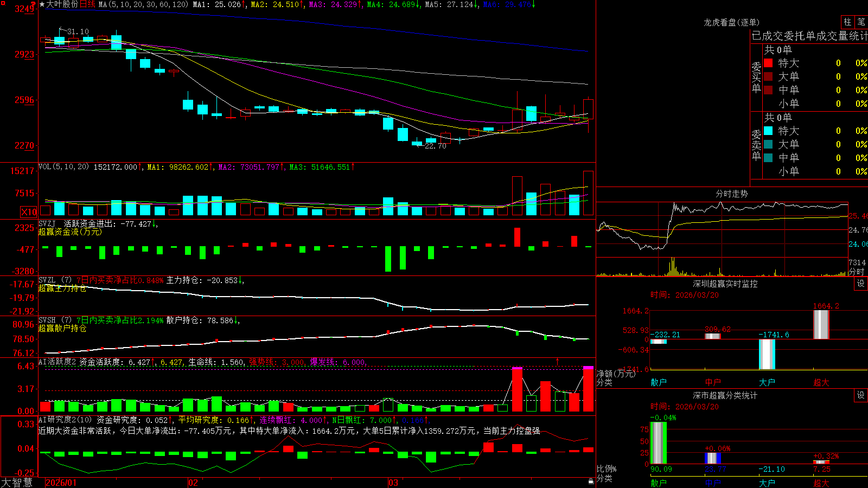868x488 pixels.
Task: Click the AI活跃度2 indicator label
Action: click(x=58, y=362)
